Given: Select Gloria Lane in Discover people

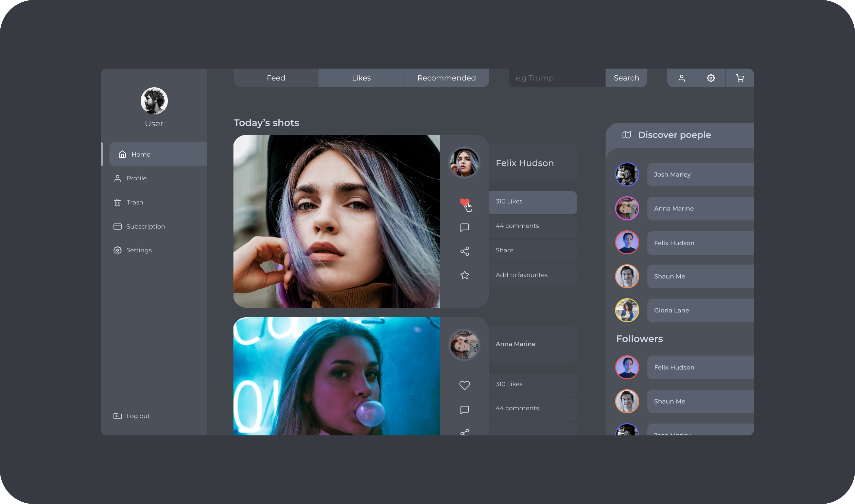Looking at the screenshot, I should [700, 310].
